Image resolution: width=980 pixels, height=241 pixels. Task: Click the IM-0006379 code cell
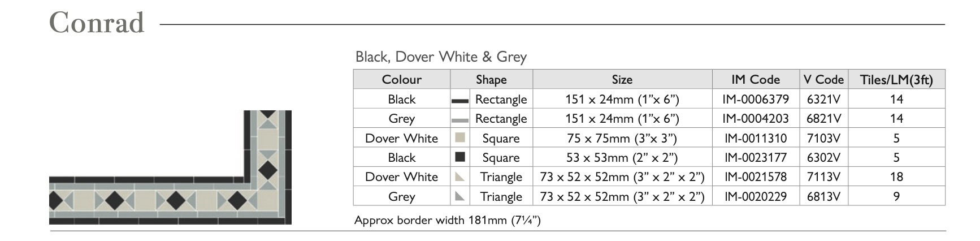755,100
